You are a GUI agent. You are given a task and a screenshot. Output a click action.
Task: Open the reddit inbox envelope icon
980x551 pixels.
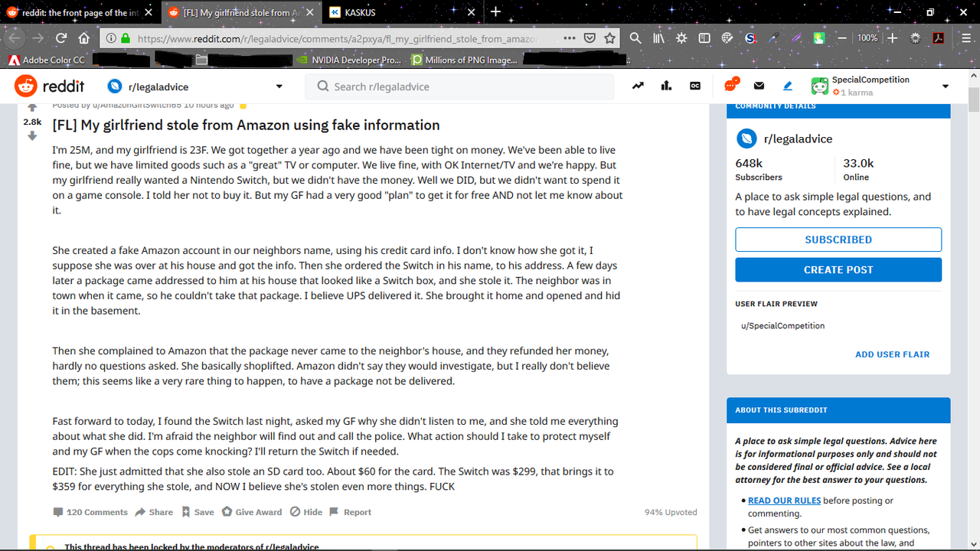759,86
